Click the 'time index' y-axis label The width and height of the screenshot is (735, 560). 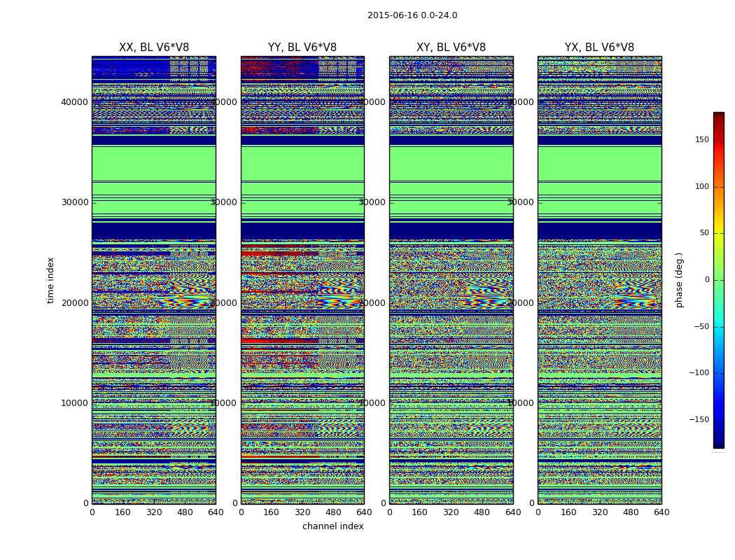click(x=50, y=280)
